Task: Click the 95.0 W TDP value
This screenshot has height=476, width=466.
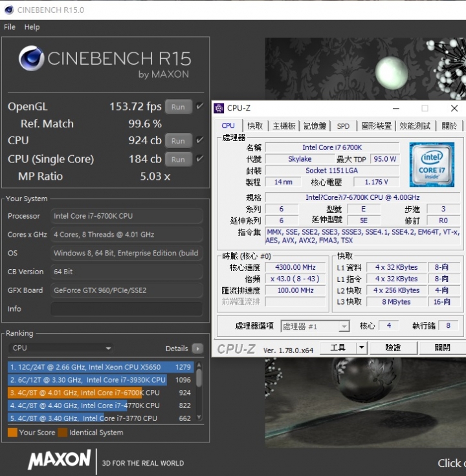Action: click(x=385, y=159)
